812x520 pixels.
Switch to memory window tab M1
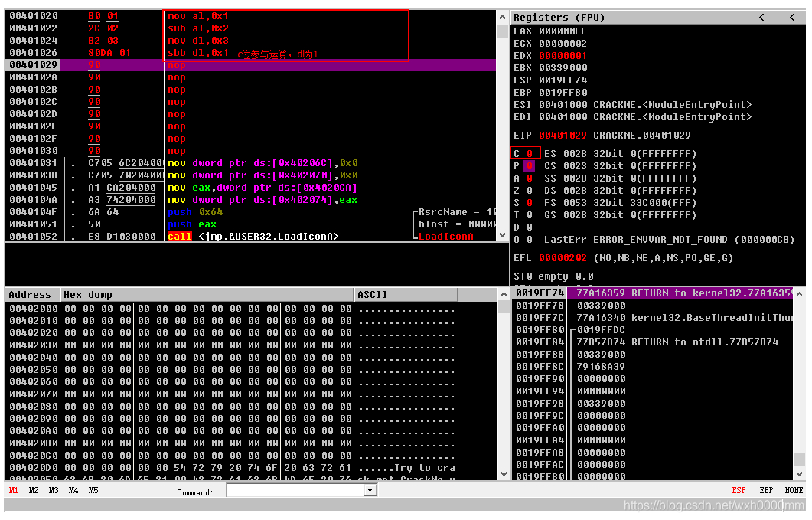point(14,490)
